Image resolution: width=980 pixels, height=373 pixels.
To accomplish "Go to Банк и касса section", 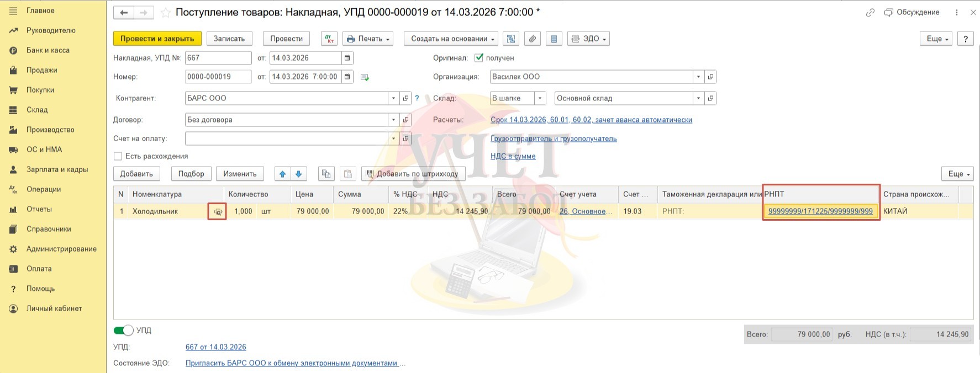I will pos(48,50).
